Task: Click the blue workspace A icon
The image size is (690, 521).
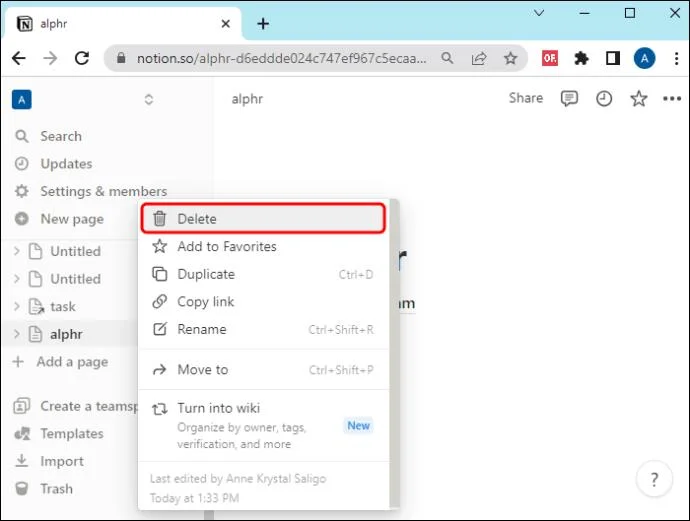Action: pyautogui.click(x=22, y=99)
